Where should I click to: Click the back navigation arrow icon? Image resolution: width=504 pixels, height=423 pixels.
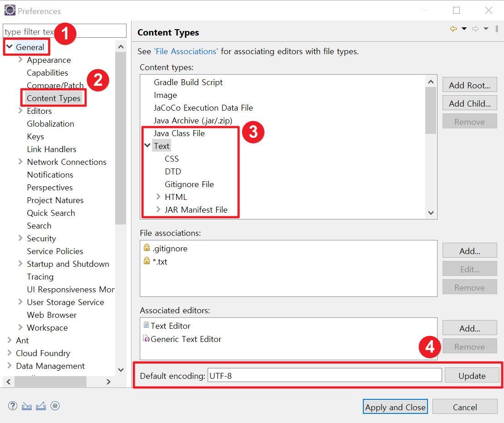tap(453, 29)
